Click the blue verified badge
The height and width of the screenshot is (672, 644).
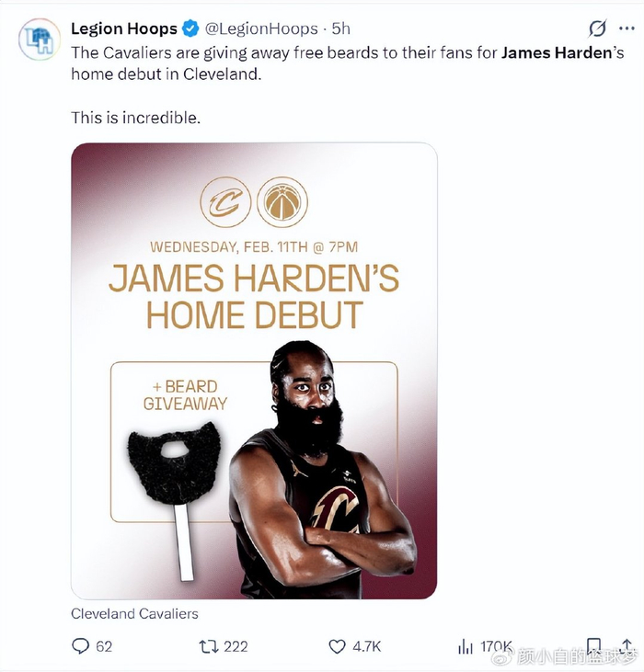pos(190,28)
